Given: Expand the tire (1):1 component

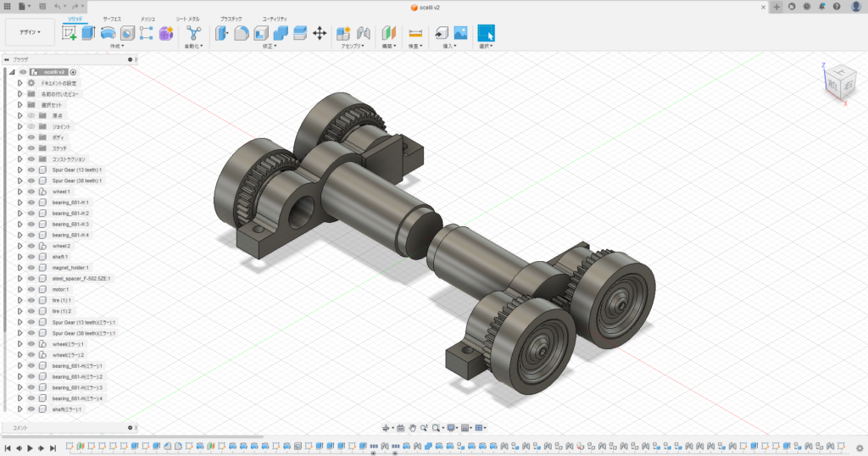Looking at the screenshot, I should click(20, 301).
